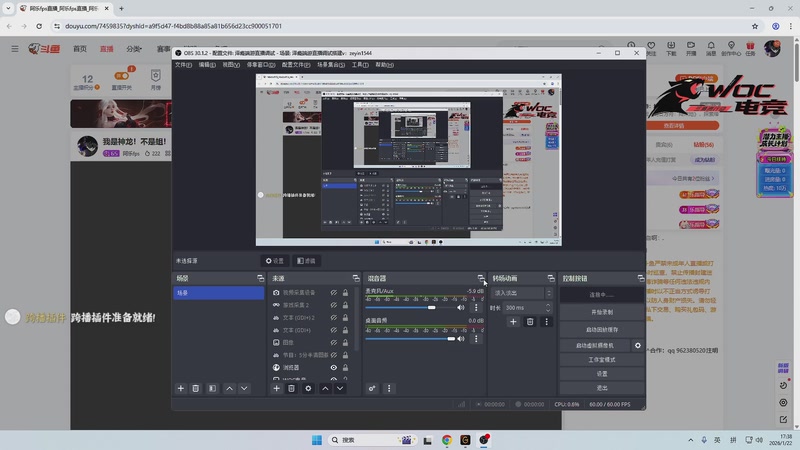Open advanced audio properties gear in mixer
This screenshot has height=450, width=800.
372,388
